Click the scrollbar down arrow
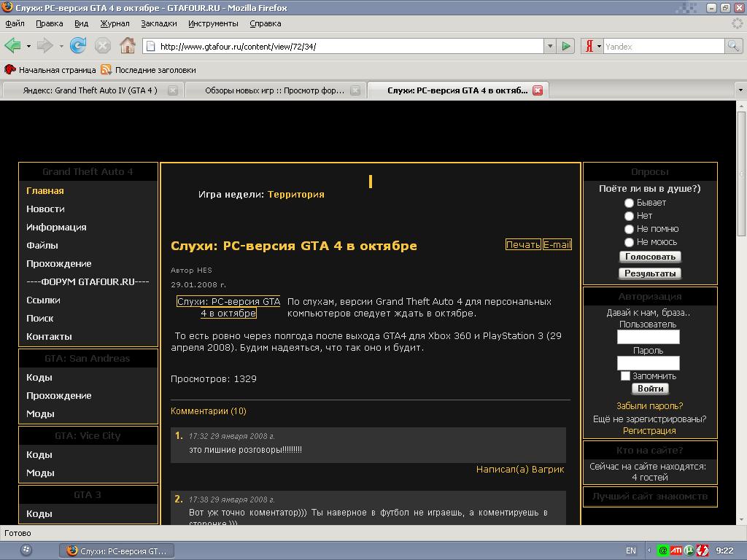747x560 pixels. click(x=741, y=520)
